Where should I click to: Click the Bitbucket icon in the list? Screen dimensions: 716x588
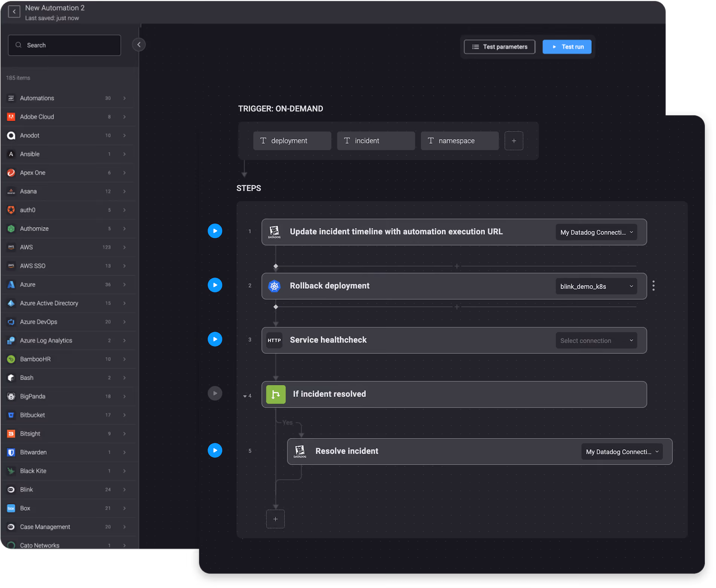click(x=11, y=415)
